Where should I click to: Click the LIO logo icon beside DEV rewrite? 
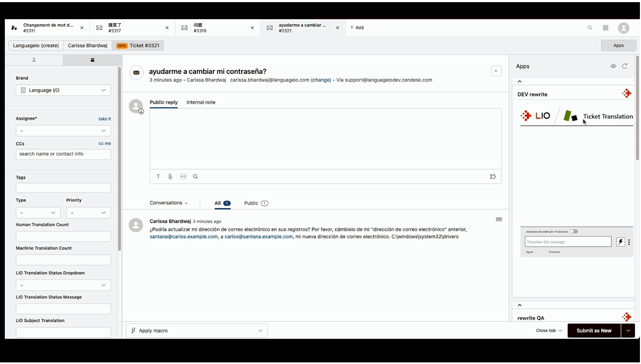tap(627, 94)
